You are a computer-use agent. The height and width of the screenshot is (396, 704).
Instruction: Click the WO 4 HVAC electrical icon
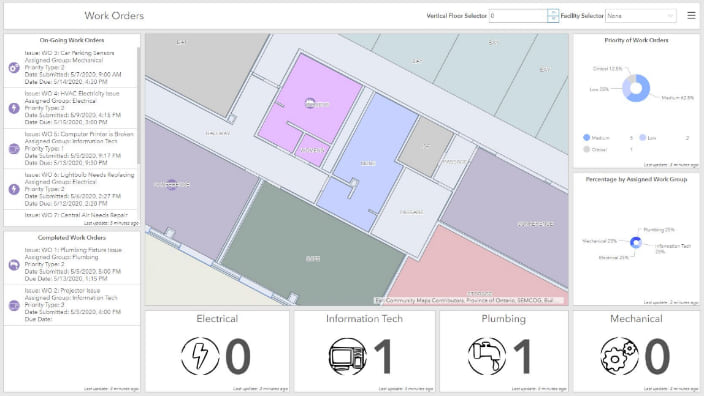click(x=14, y=108)
